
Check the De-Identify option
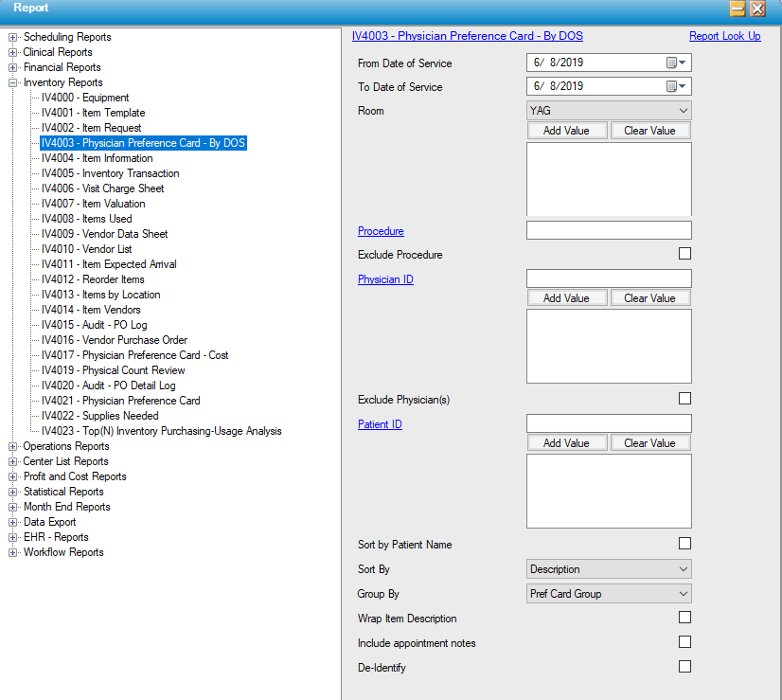pyautogui.click(x=684, y=667)
